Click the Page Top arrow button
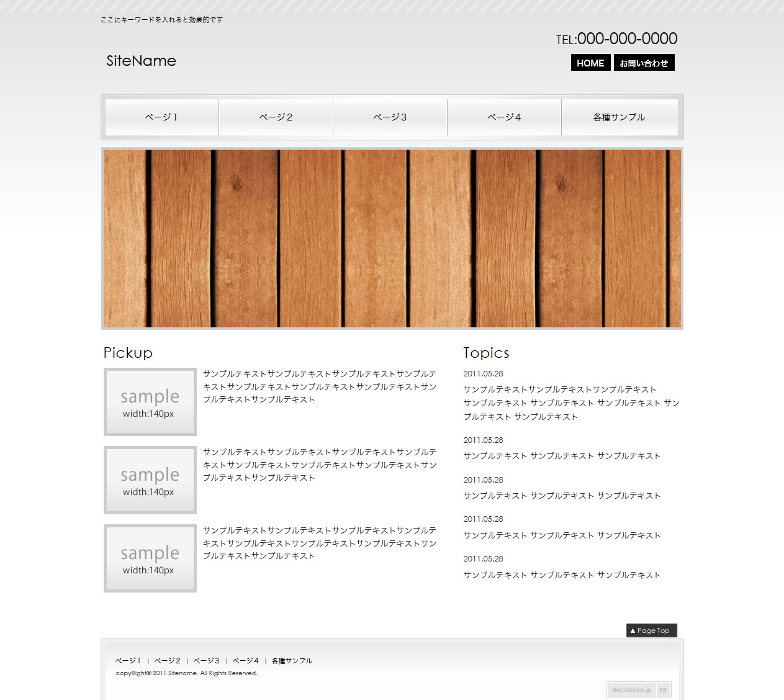Viewport: 784px width, 700px height. tap(651, 630)
